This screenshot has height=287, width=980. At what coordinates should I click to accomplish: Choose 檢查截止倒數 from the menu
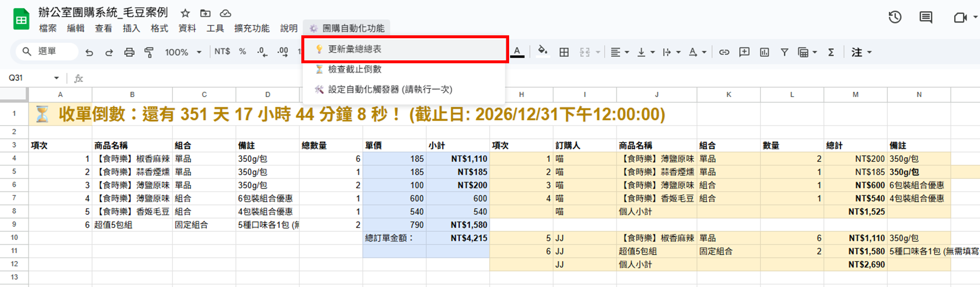355,69
